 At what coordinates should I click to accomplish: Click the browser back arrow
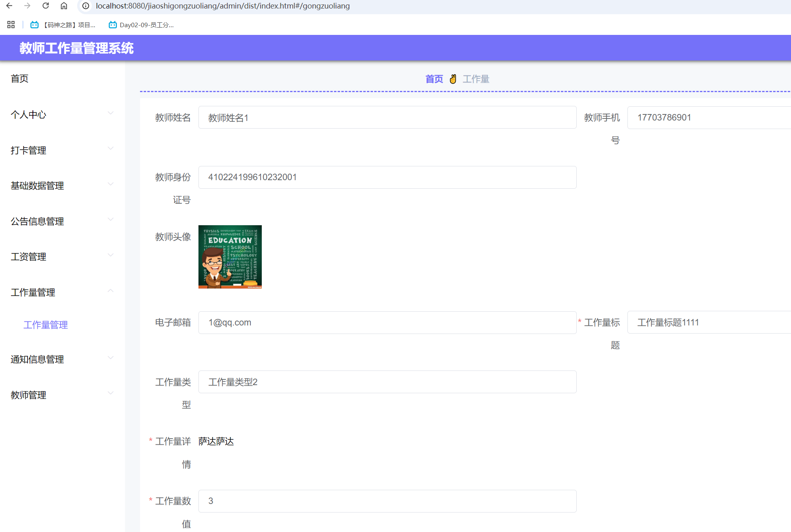tap(10, 6)
